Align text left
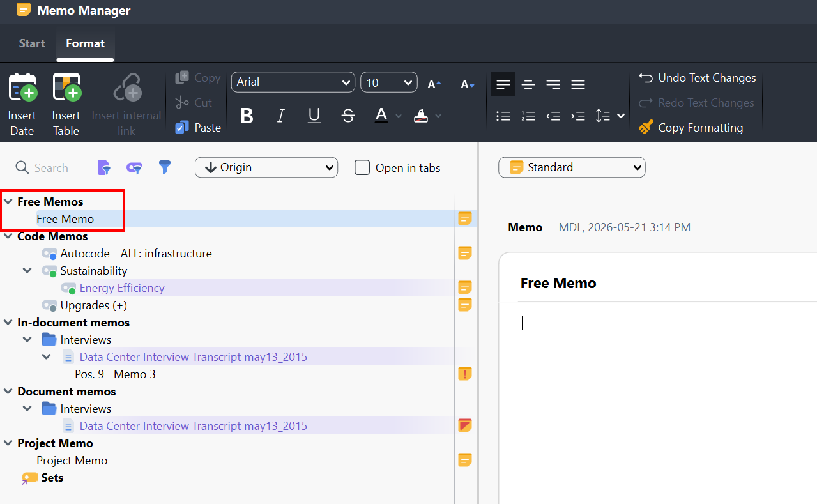Image resolution: width=817 pixels, height=504 pixels. pos(503,84)
